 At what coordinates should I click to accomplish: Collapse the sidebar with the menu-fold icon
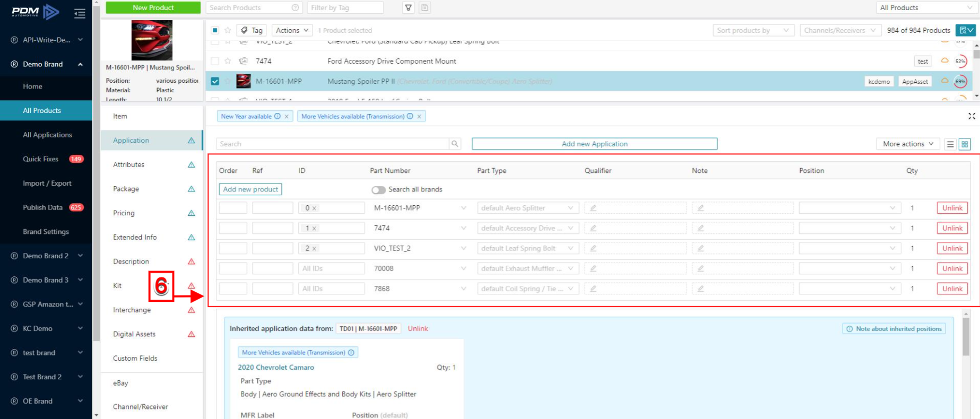(x=80, y=13)
